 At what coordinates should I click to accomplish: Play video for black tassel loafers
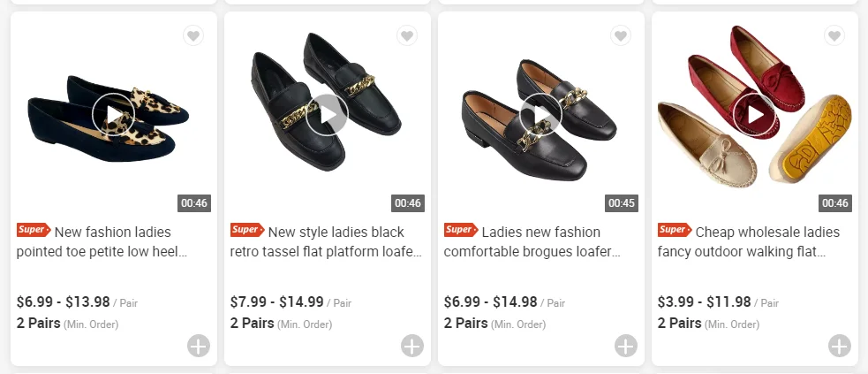pos(328,114)
